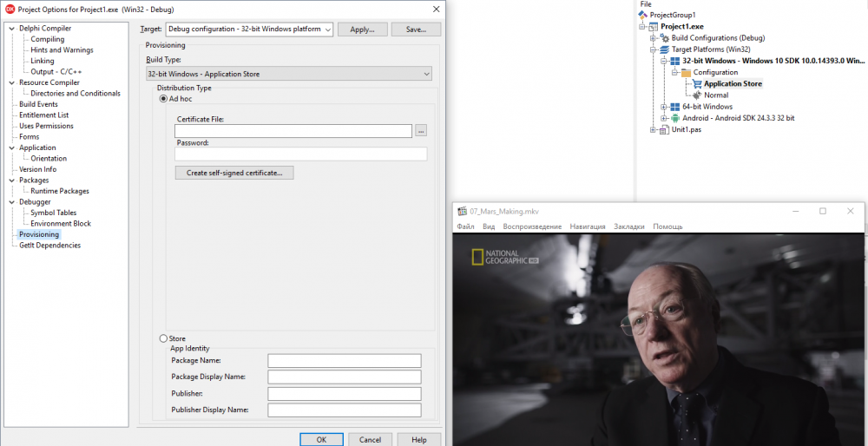Open the Build Type combo box
The image size is (868, 446).
(x=289, y=74)
